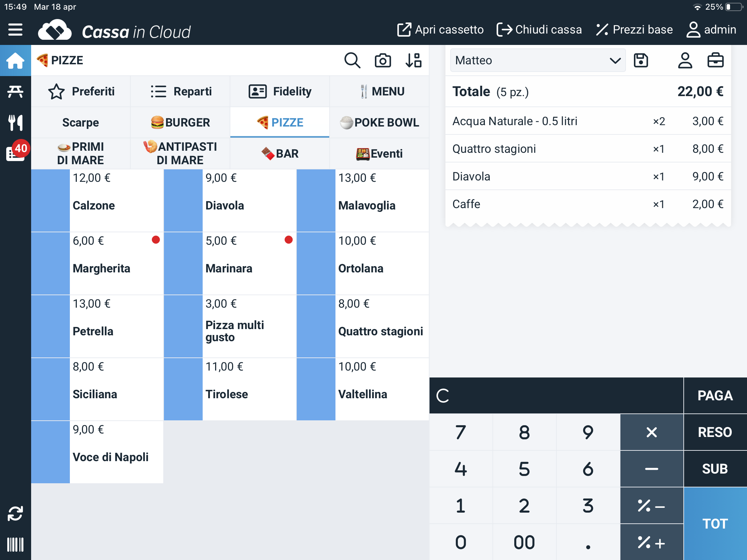This screenshot has height=560, width=747.
Task: Open the Preferiti tab
Action: point(81,91)
